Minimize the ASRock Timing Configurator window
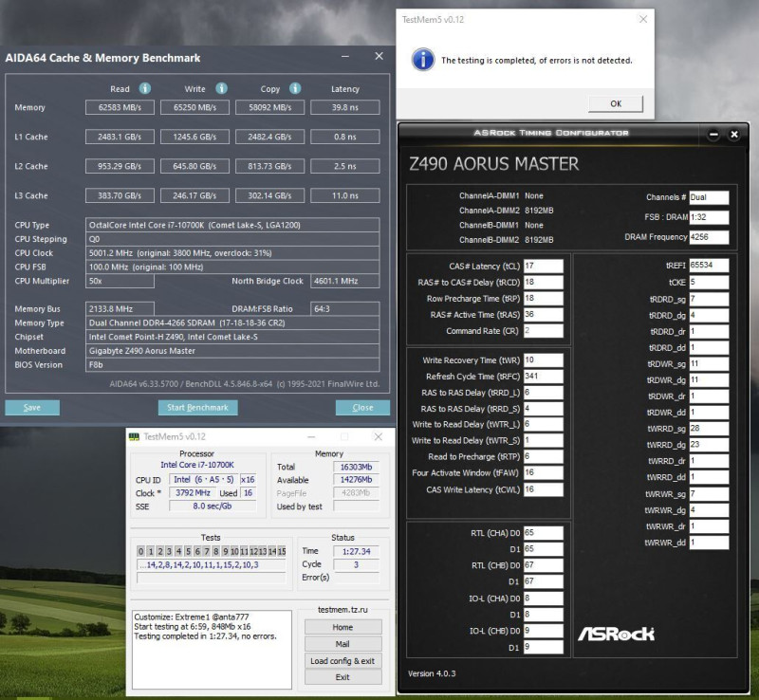The height and width of the screenshot is (700, 759). tap(713, 134)
